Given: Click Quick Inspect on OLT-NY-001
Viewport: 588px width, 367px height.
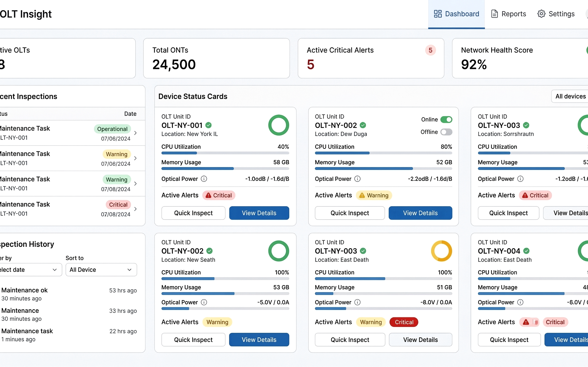Looking at the screenshot, I should (193, 213).
